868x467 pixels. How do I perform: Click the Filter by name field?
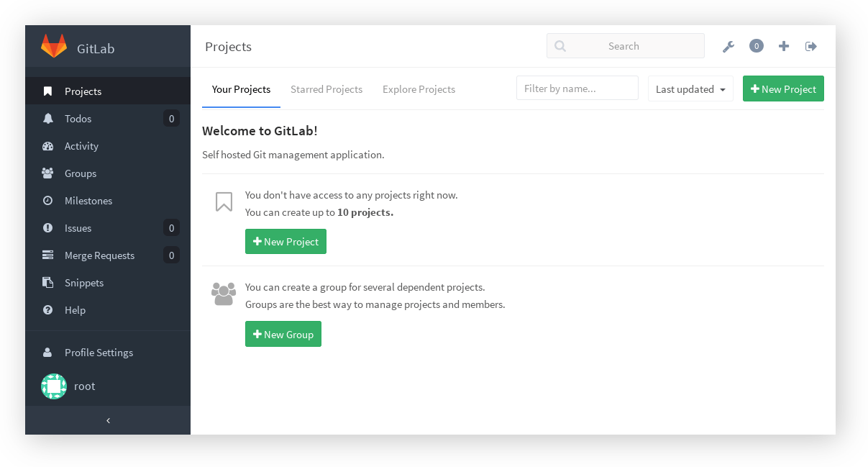(x=577, y=89)
